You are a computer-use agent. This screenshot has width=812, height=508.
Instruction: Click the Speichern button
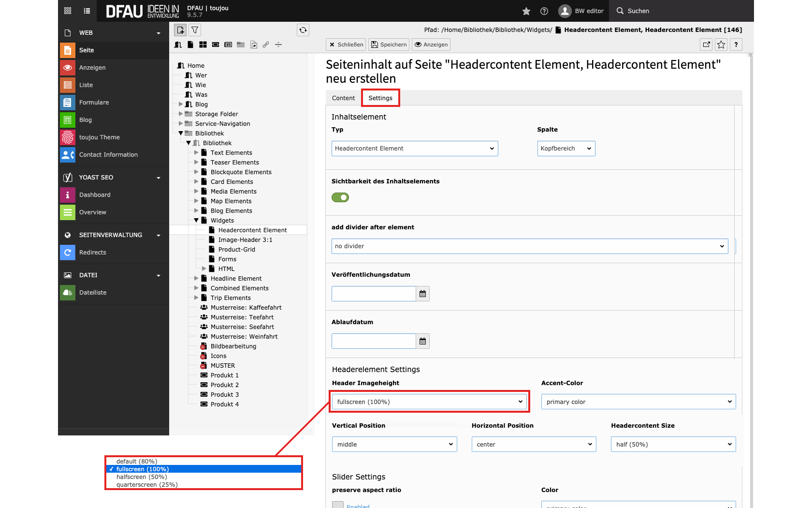(x=389, y=45)
